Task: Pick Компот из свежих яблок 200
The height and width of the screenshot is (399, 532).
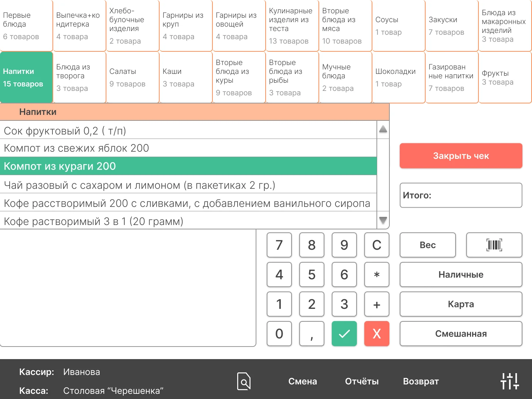Action: click(188, 148)
